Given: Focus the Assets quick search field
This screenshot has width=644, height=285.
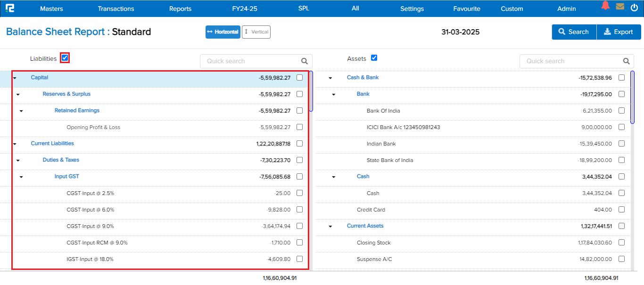Looking at the screenshot, I should coord(570,61).
